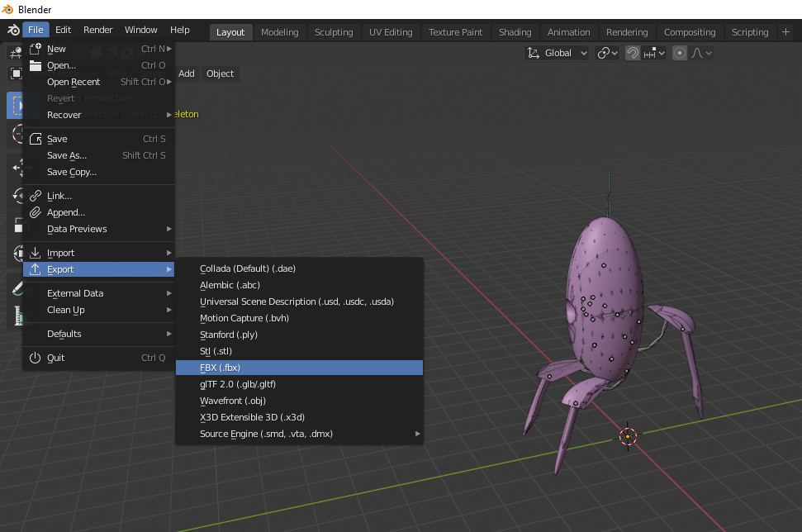Export as Stanford (.ply)
The height and width of the screenshot is (532, 802).
point(299,335)
